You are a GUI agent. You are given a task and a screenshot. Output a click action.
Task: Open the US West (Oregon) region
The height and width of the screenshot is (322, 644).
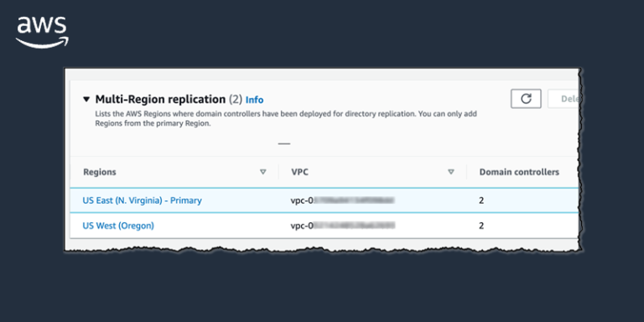tap(118, 226)
